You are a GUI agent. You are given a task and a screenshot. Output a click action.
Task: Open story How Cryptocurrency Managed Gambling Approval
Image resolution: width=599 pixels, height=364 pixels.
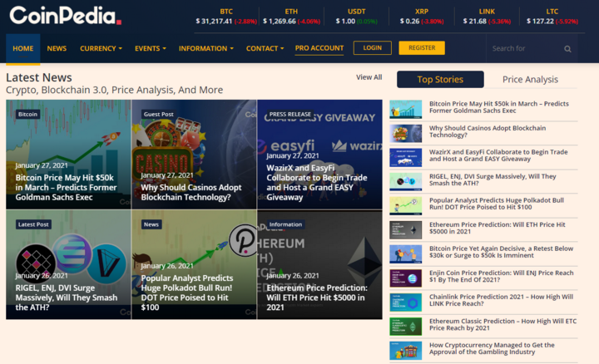pyautogui.click(x=492, y=348)
